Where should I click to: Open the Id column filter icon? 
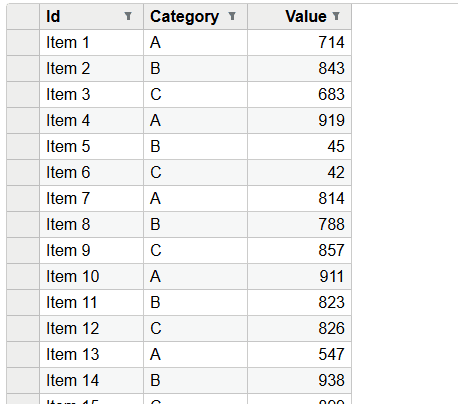128,16
